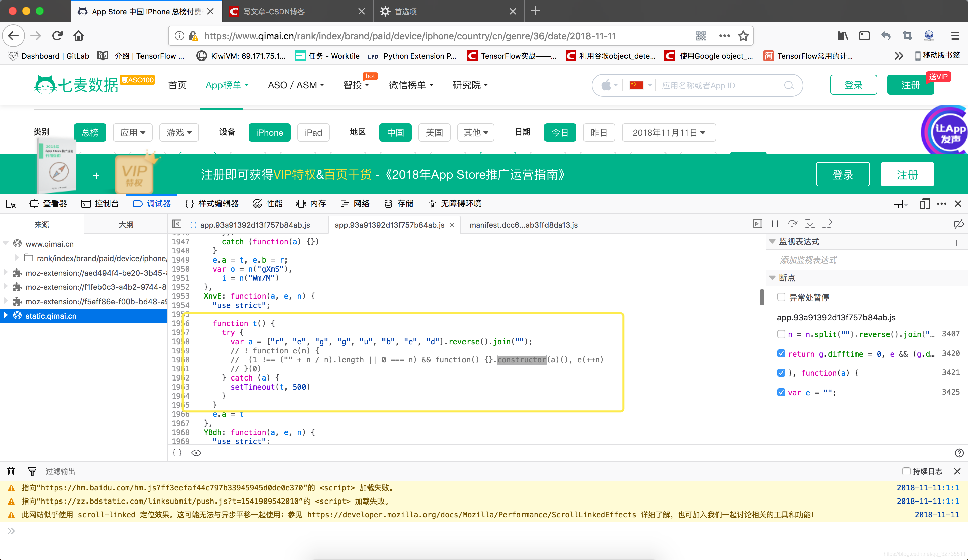Image resolution: width=968 pixels, height=560 pixels.
Task: Go to the browser home page
Action: pyautogui.click(x=79, y=36)
